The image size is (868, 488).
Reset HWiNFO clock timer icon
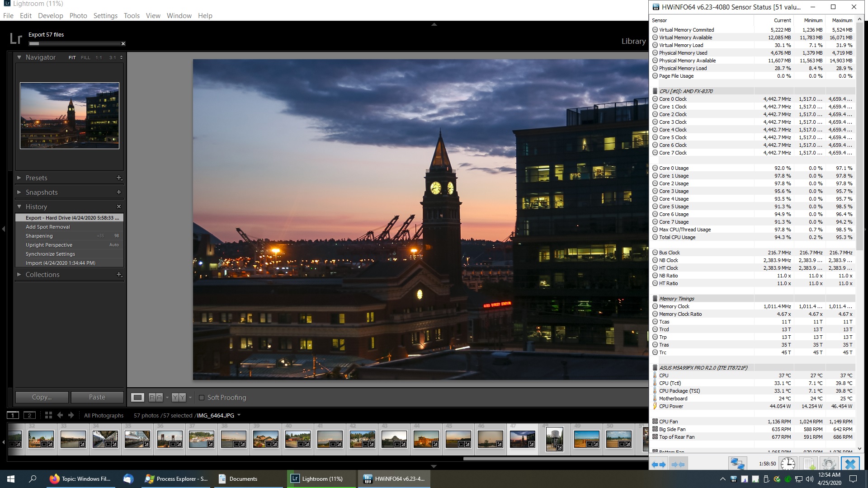click(788, 464)
